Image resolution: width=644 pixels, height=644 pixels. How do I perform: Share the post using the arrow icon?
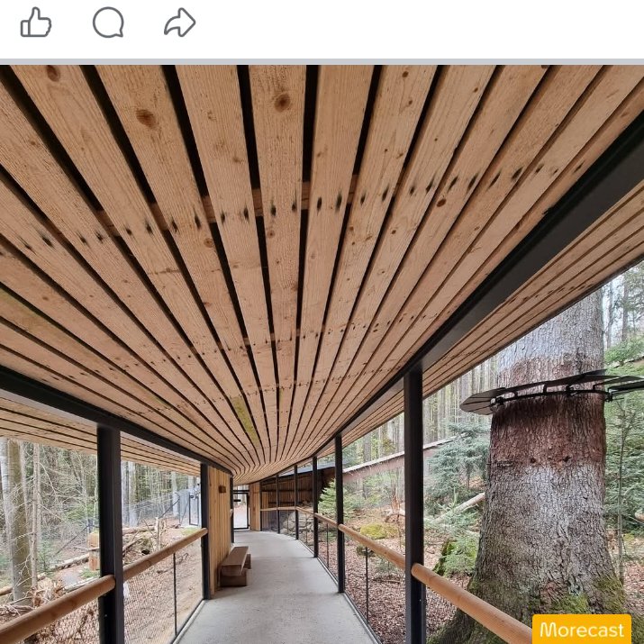point(179,23)
